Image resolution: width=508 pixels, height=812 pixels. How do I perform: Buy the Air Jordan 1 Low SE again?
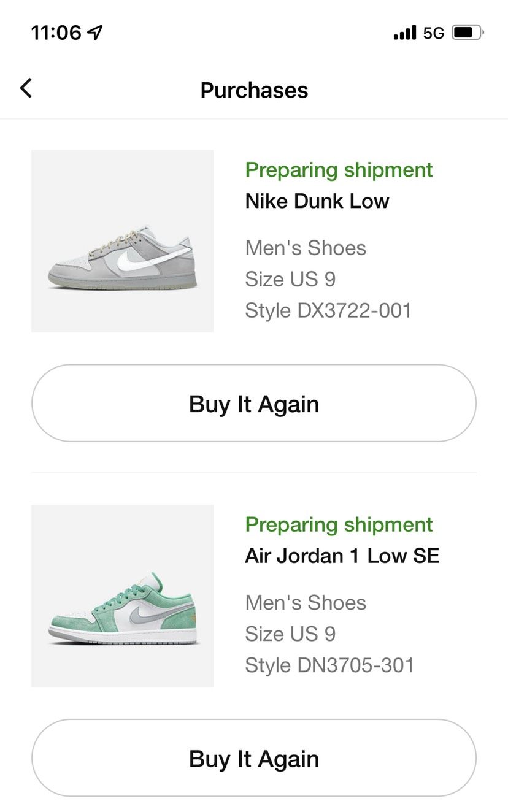coord(254,759)
